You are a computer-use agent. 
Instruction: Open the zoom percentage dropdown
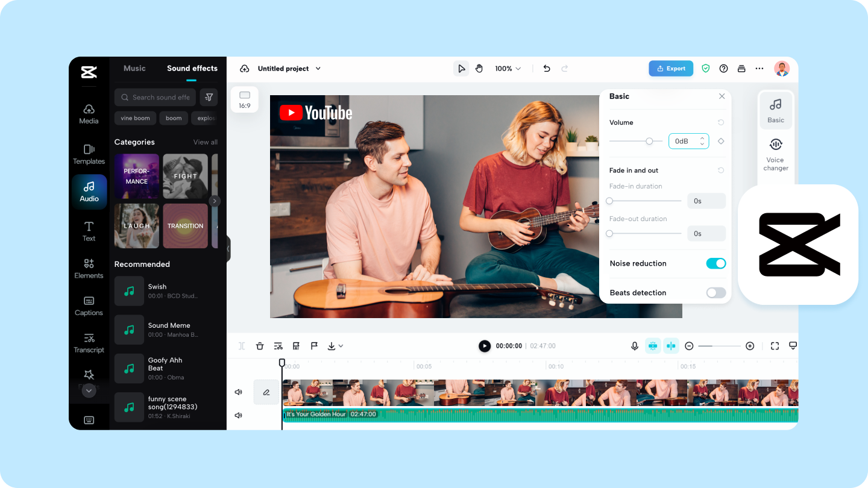(x=508, y=68)
